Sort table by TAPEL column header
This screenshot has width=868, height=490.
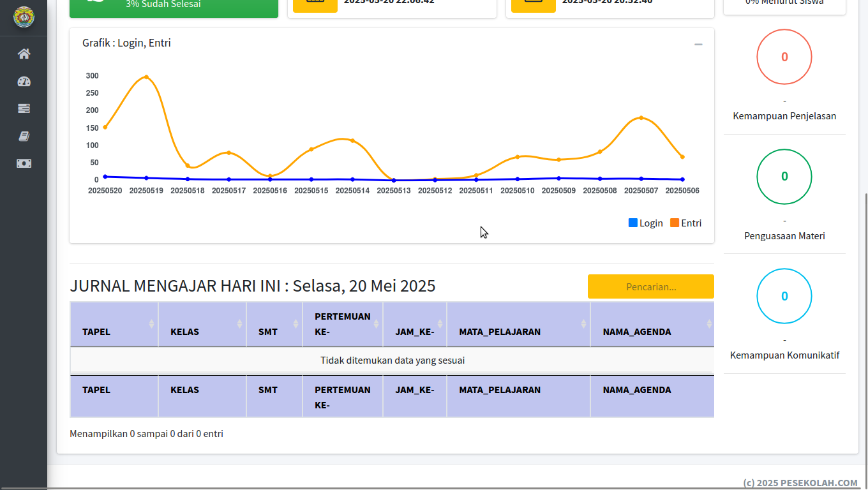pos(114,324)
